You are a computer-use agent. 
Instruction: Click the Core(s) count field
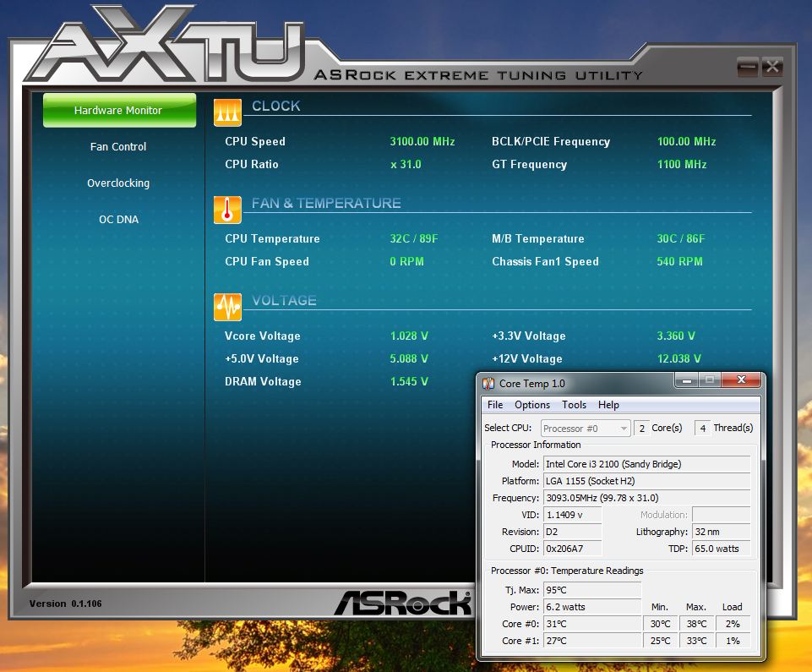point(641,429)
